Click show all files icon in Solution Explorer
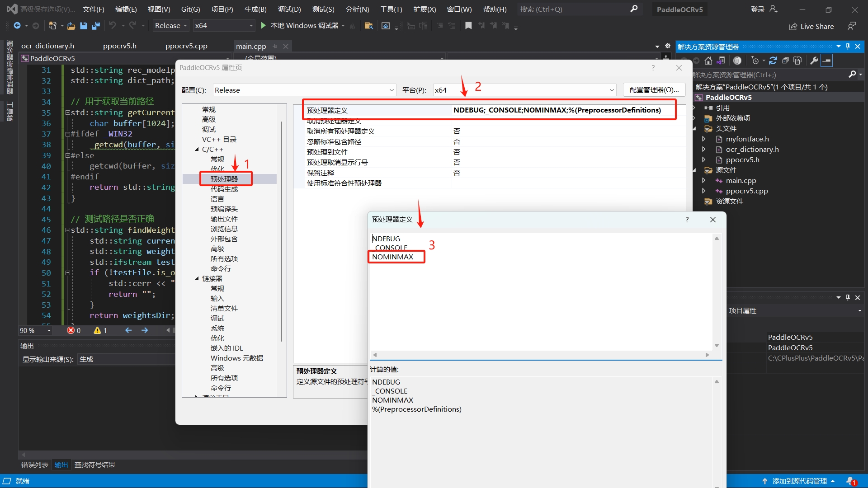This screenshot has width=868, height=488. point(797,61)
